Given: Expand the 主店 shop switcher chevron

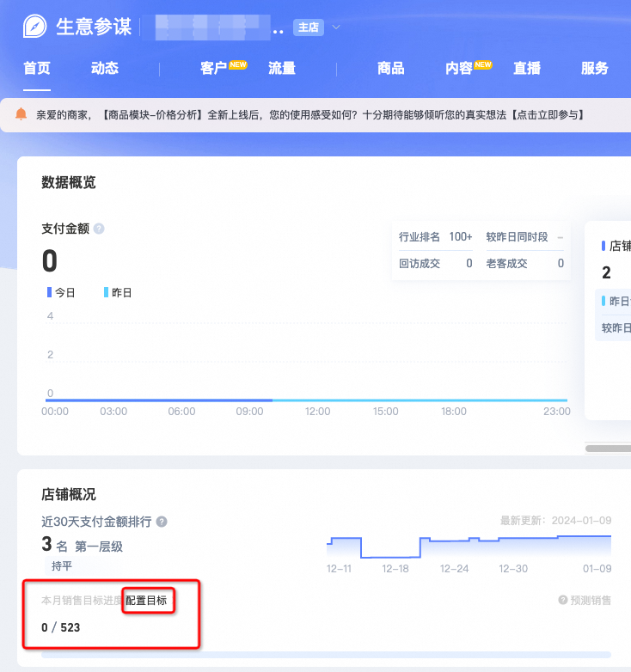Looking at the screenshot, I should (x=336, y=27).
